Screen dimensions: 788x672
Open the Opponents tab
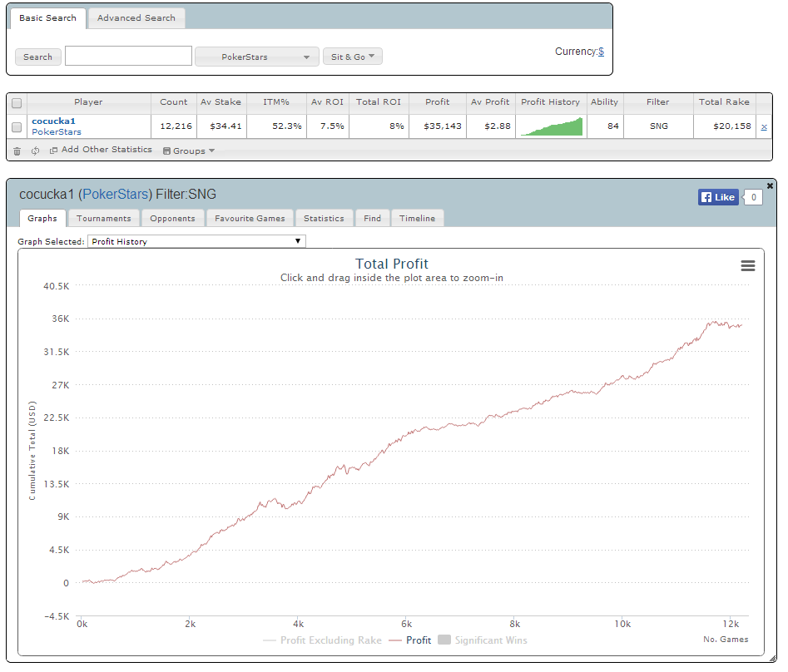tap(172, 219)
